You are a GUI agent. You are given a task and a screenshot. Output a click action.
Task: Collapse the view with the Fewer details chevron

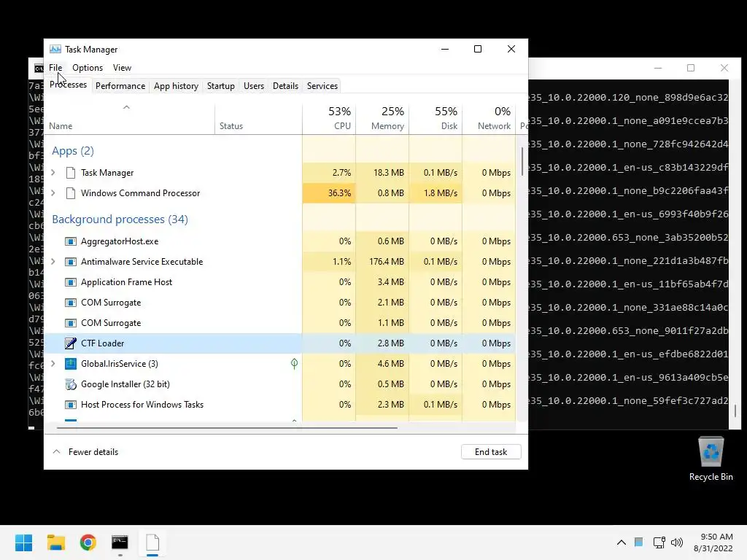56,451
